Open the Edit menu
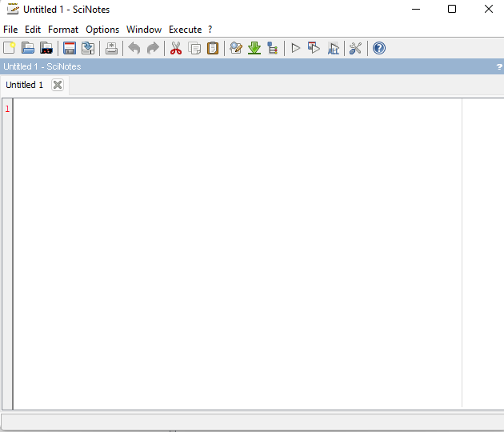 click(33, 30)
